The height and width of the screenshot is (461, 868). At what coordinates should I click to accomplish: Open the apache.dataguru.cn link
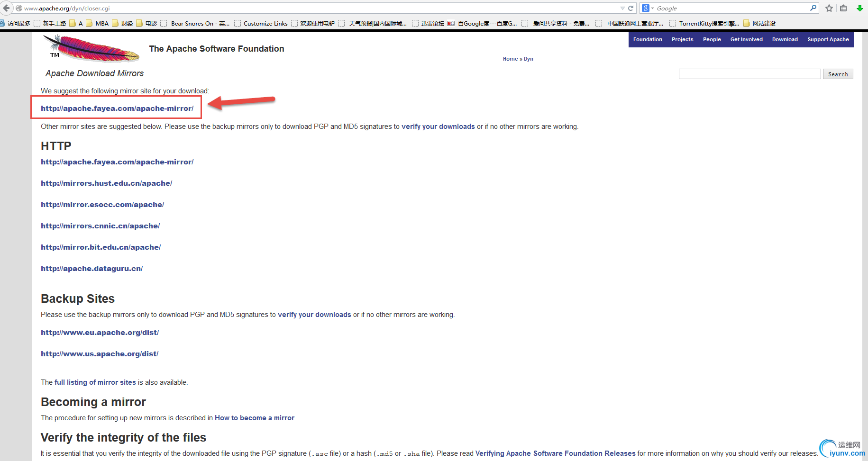point(92,268)
